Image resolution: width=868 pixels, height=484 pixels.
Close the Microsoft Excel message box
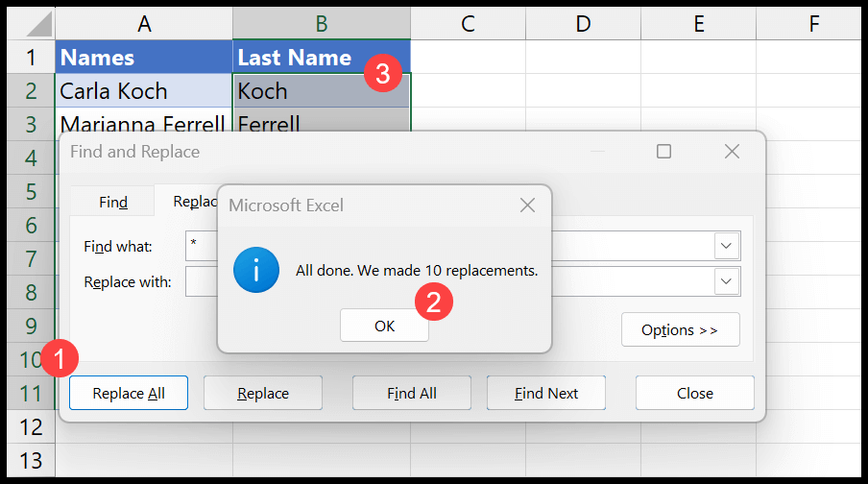(x=527, y=206)
